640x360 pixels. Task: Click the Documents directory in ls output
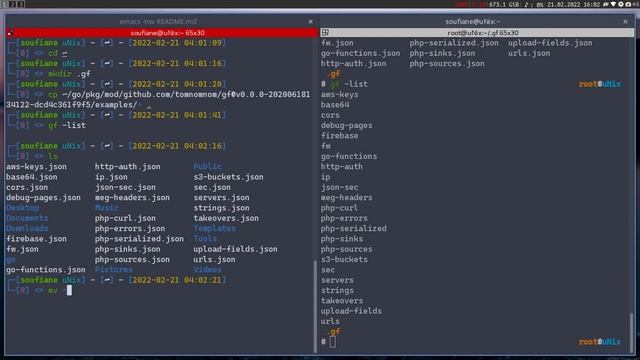pos(27,218)
